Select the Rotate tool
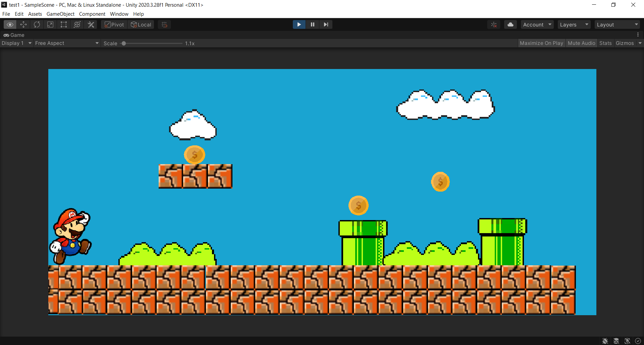 click(37, 24)
